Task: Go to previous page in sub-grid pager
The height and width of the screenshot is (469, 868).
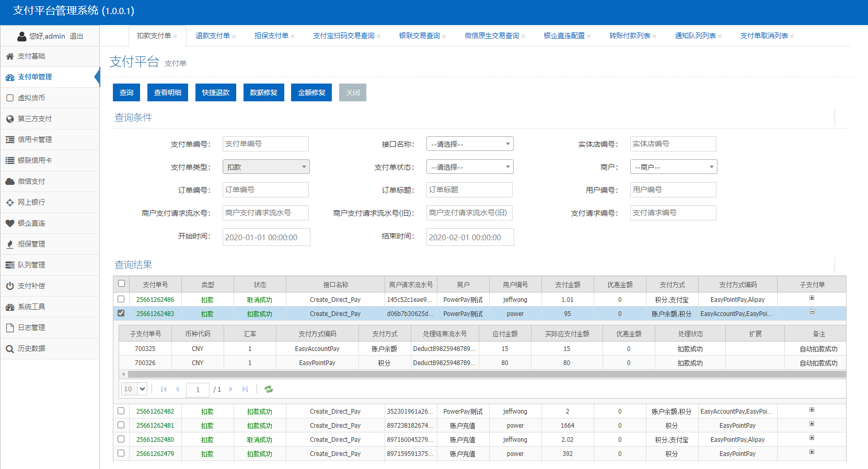Action: tap(178, 389)
